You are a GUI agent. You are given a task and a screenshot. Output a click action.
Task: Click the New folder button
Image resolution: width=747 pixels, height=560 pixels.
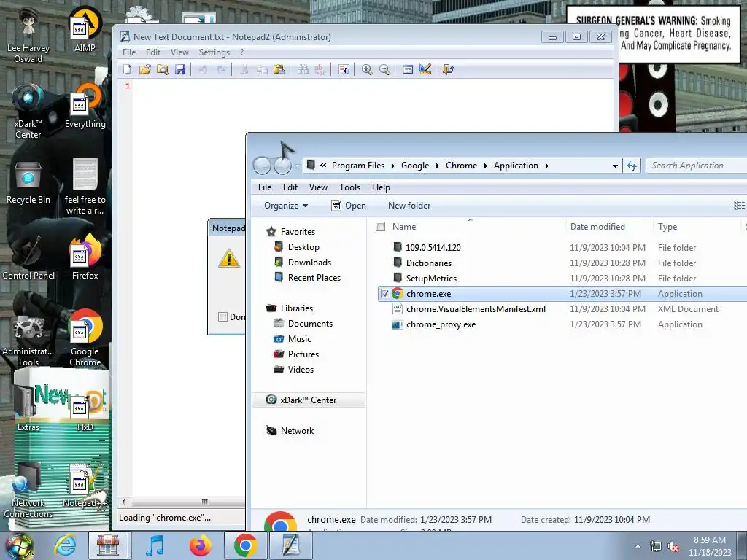pos(409,206)
